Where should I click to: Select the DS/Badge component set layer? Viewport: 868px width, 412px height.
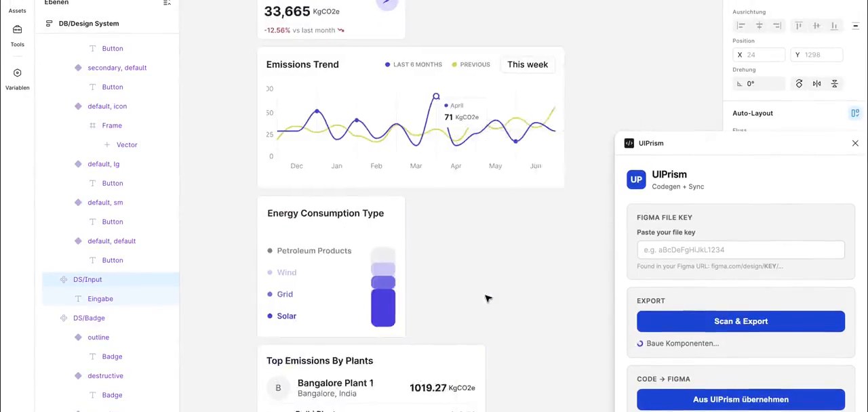89,318
